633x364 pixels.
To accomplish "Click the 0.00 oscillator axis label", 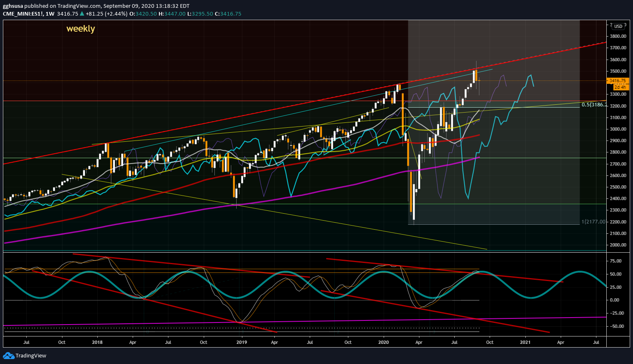I will click(615, 300).
